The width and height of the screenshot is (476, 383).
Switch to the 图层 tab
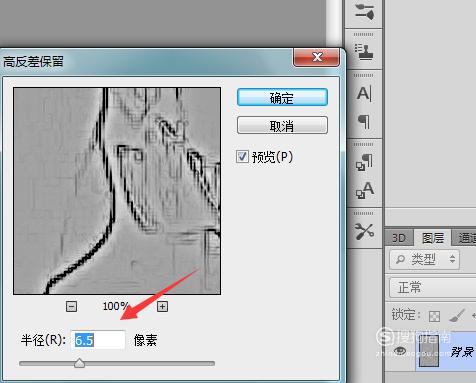pyautogui.click(x=433, y=238)
